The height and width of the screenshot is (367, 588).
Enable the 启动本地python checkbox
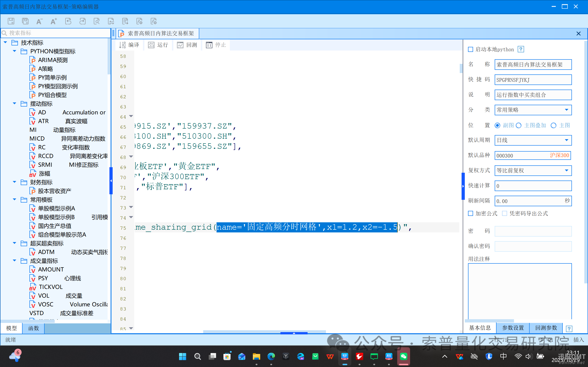tap(471, 50)
